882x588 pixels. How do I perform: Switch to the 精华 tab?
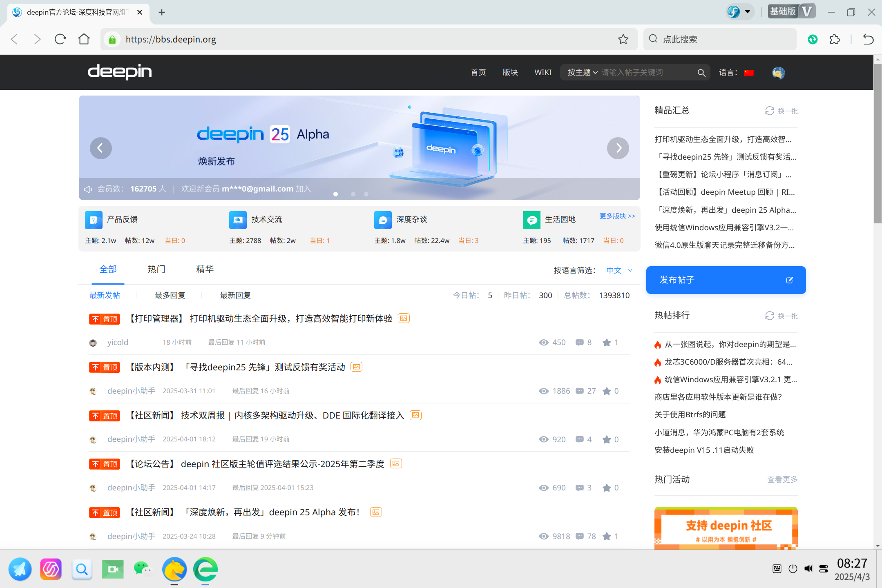205,269
